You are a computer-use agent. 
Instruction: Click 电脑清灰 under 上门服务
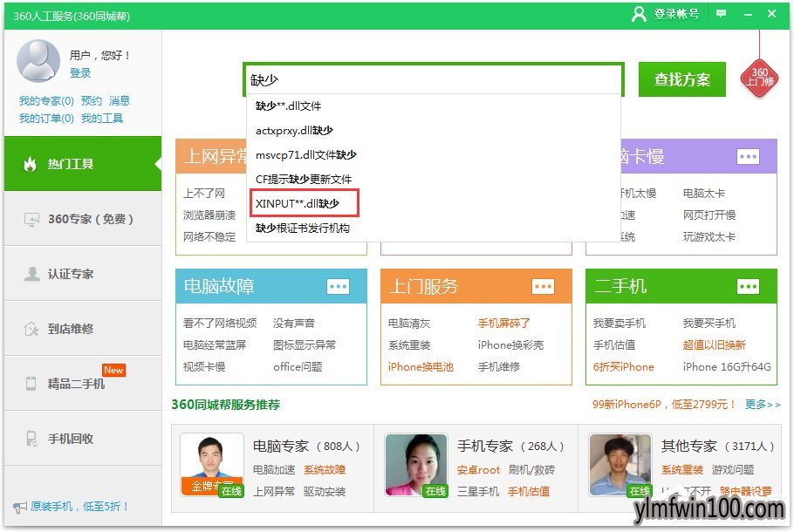(x=408, y=323)
